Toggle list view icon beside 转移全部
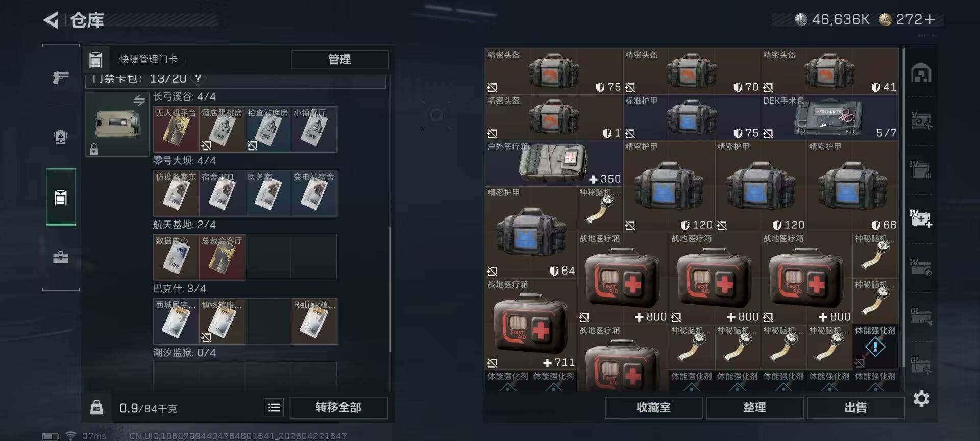980x441 pixels. pyautogui.click(x=274, y=407)
